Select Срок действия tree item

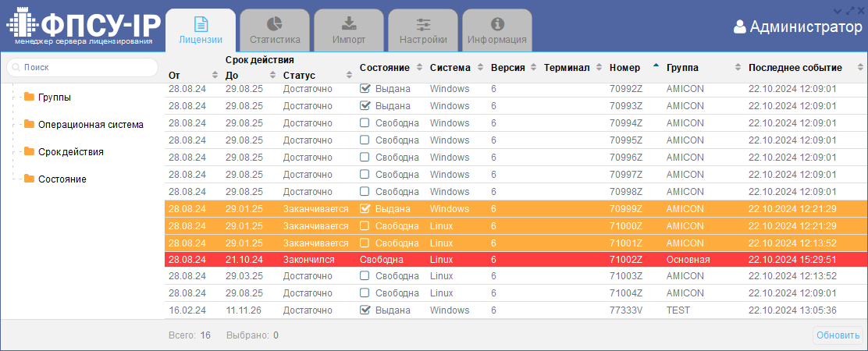click(70, 152)
